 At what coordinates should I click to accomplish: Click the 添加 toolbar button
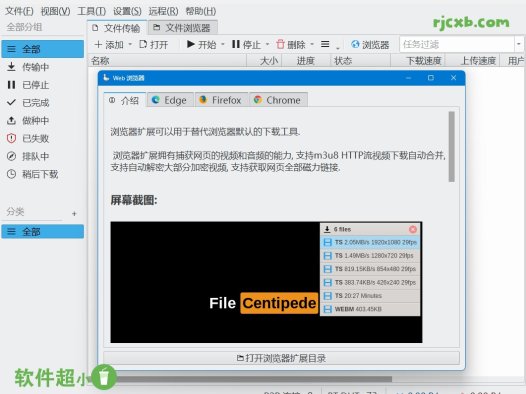point(109,44)
